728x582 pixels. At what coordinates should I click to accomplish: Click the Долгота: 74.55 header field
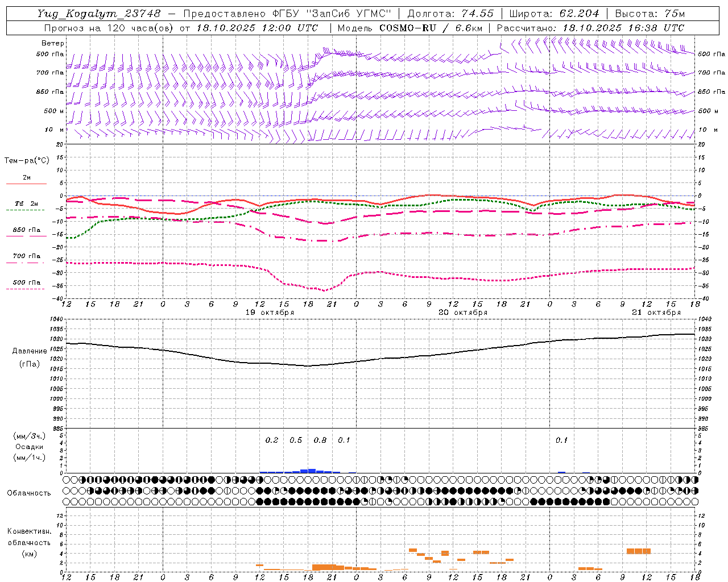pos(450,14)
